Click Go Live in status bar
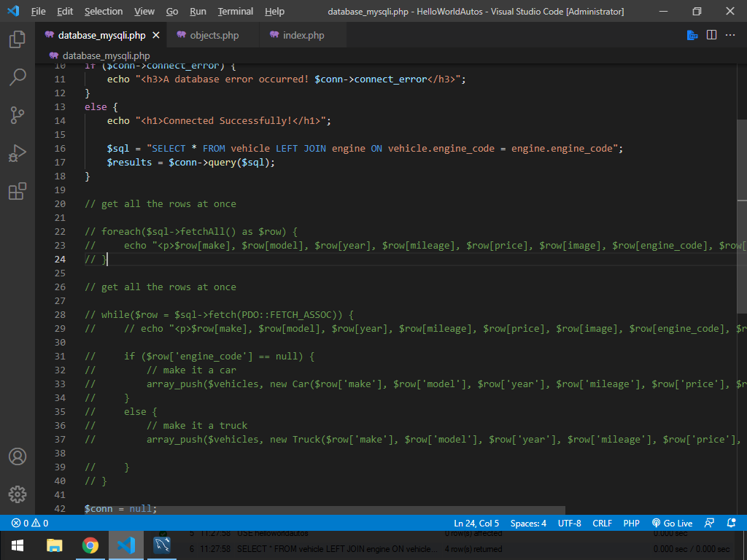 tap(672, 523)
